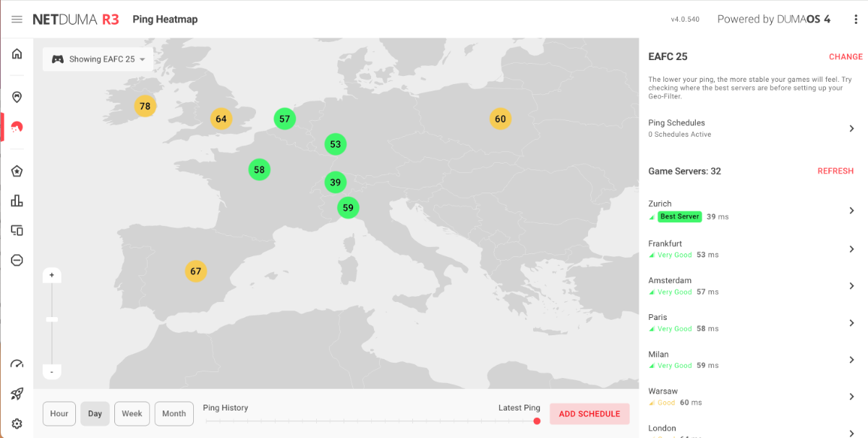This screenshot has width=868, height=438.
Task: Expand the Ping Schedules row chevron
Action: coord(851,128)
